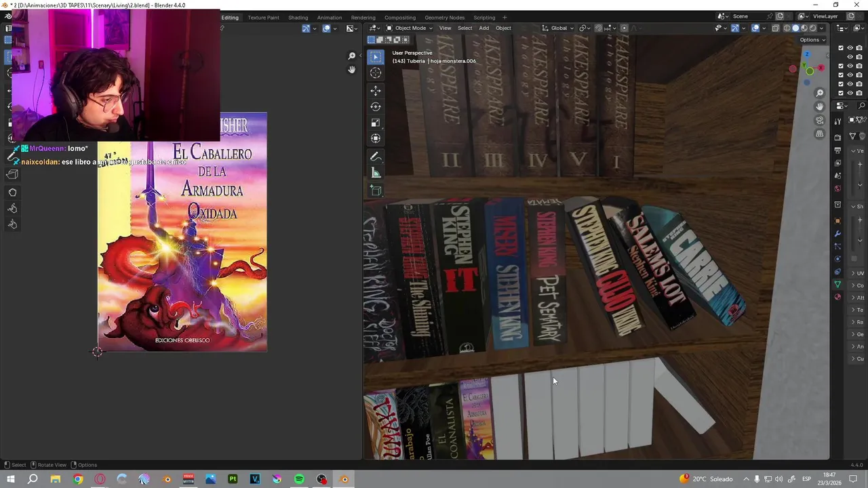868x488 pixels.
Task: Open Blender icon in Windows taskbar
Action: pos(344,479)
